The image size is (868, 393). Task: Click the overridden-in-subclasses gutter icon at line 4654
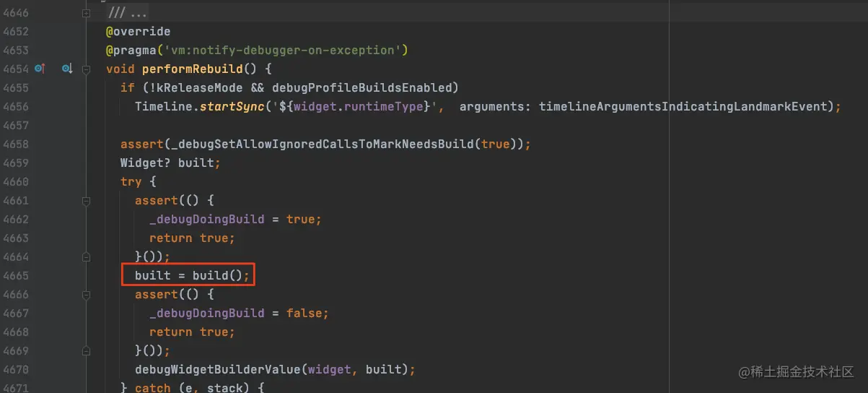click(67, 69)
